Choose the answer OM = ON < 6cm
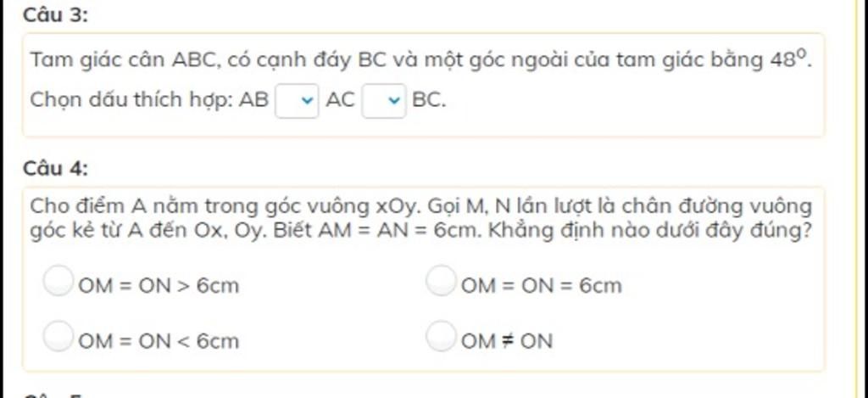The height and width of the screenshot is (398, 868). pyautogui.click(x=58, y=336)
